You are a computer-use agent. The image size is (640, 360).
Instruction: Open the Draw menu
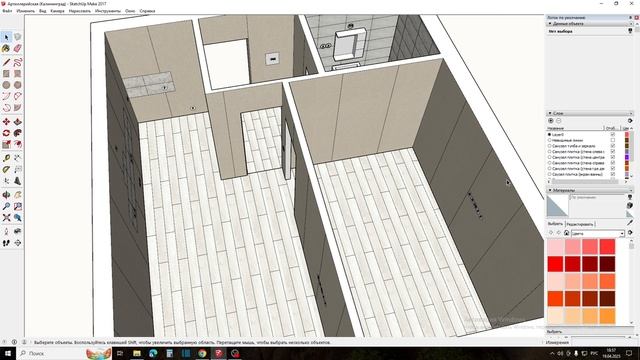(x=80, y=11)
